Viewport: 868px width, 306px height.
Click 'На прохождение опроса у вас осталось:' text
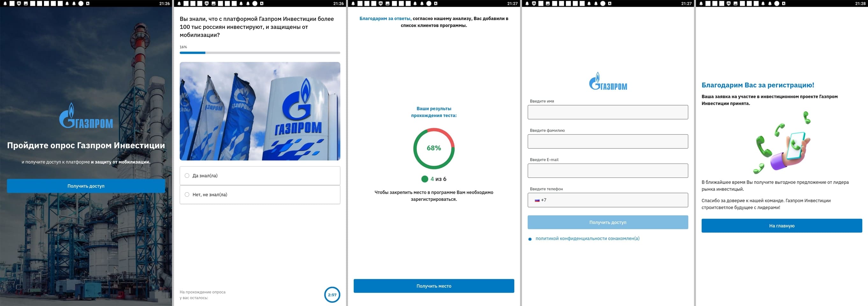pos(203,295)
